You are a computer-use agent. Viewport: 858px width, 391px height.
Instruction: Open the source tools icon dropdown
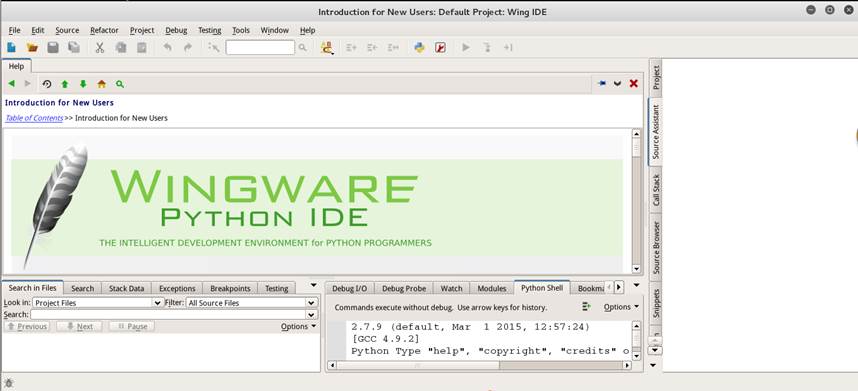pos(327,48)
